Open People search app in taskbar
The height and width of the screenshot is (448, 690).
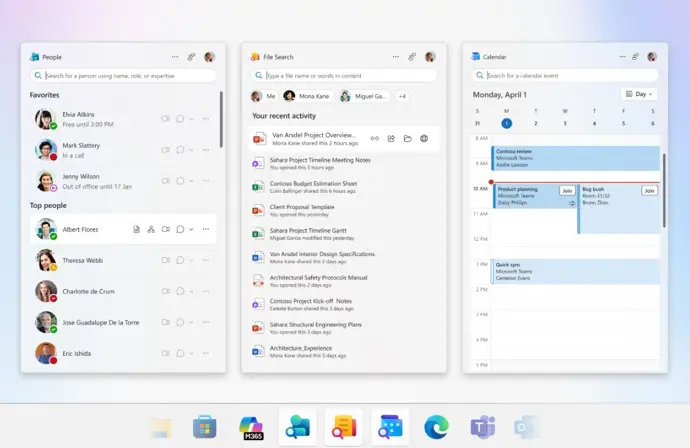[297, 427]
